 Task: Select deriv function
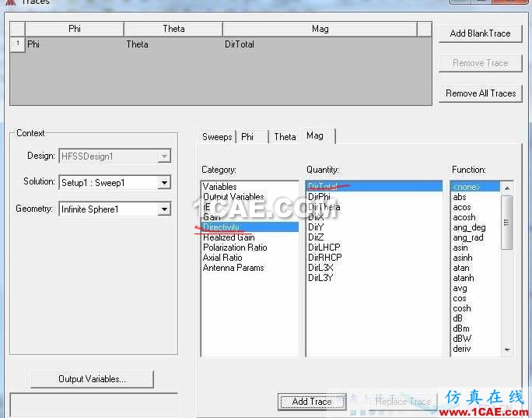click(x=475, y=349)
